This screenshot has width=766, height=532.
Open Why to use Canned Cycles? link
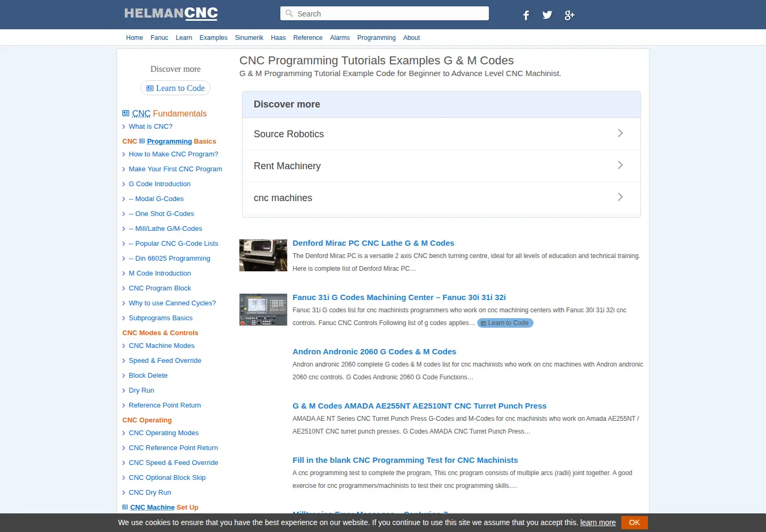click(172, 303)
